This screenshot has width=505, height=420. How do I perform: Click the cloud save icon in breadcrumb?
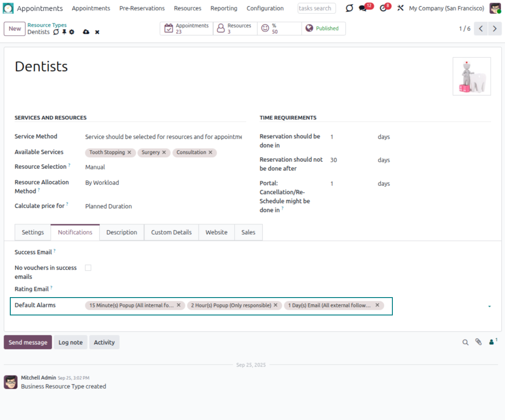pos(86,32)
